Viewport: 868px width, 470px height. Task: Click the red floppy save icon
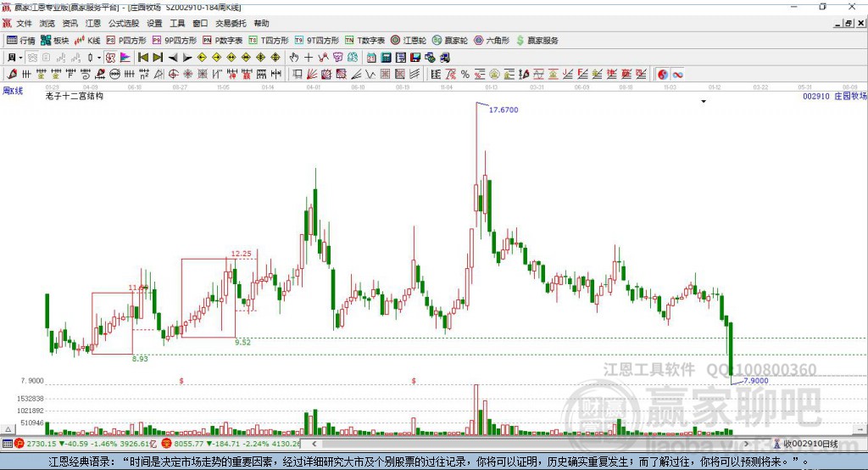pos(415,58)
